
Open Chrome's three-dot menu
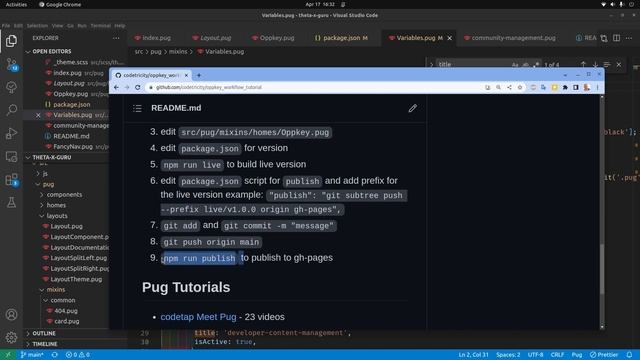point(597,87)
